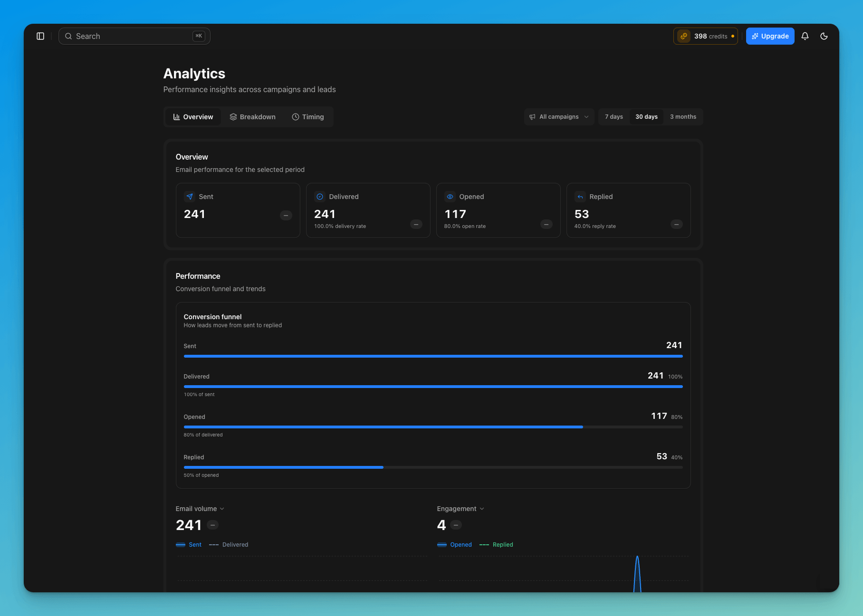Select the 3 months range
The image size is (863, 616).
coord(683,117)
